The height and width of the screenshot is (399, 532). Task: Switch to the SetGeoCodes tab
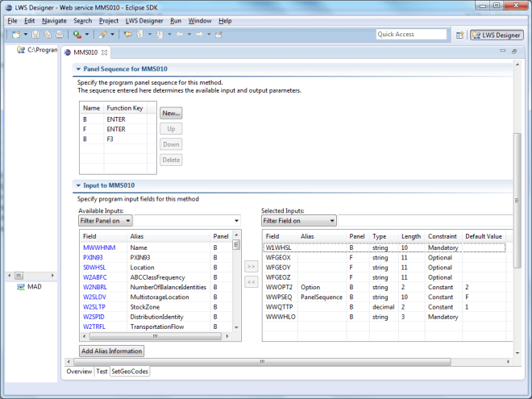[x=130, y=372]
